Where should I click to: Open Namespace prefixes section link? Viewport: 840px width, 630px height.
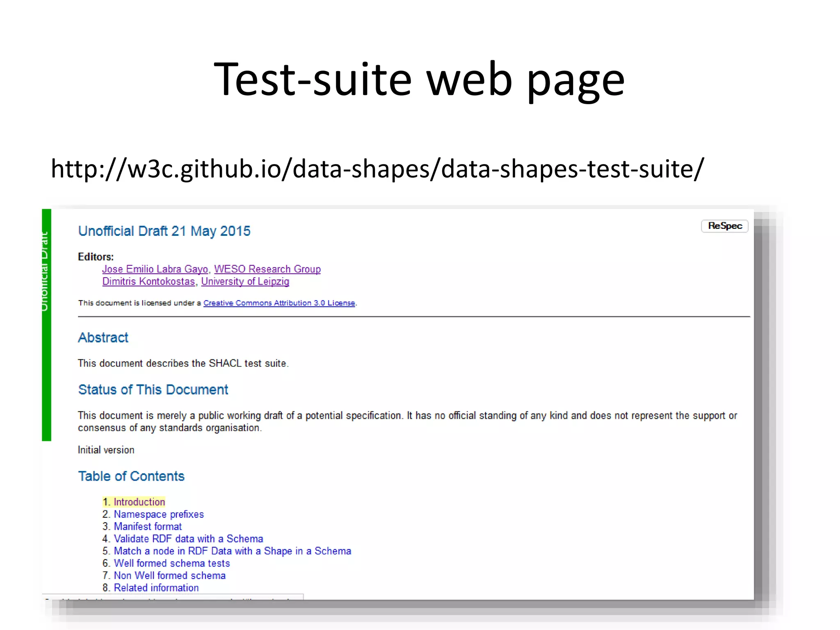[158, 514]
